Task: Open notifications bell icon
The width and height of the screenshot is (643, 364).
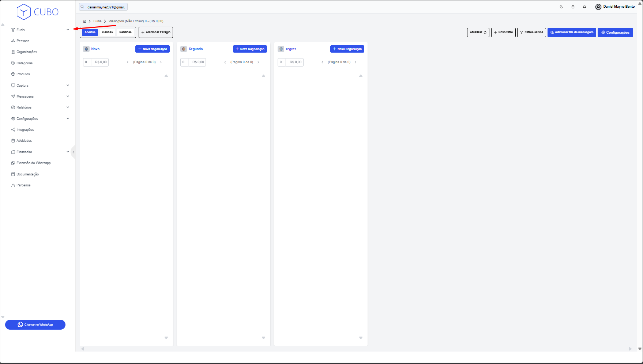Action: pyautogui.click(x=584, y=7)
